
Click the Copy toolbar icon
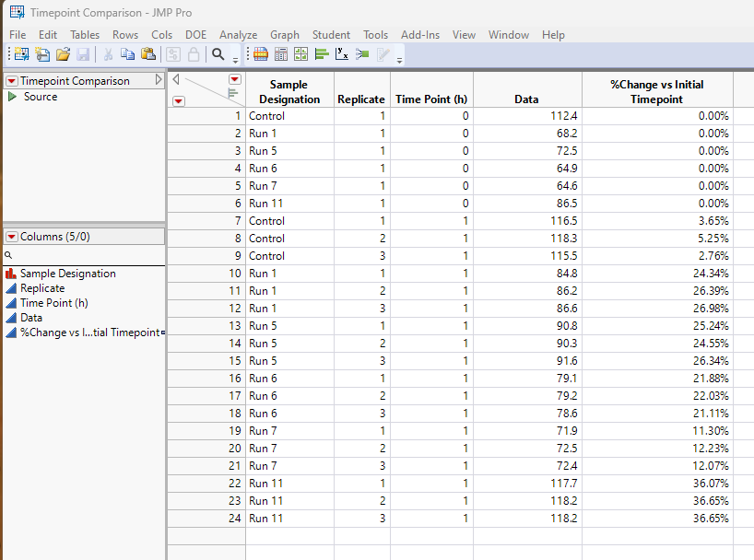click(x=128, y=53)
